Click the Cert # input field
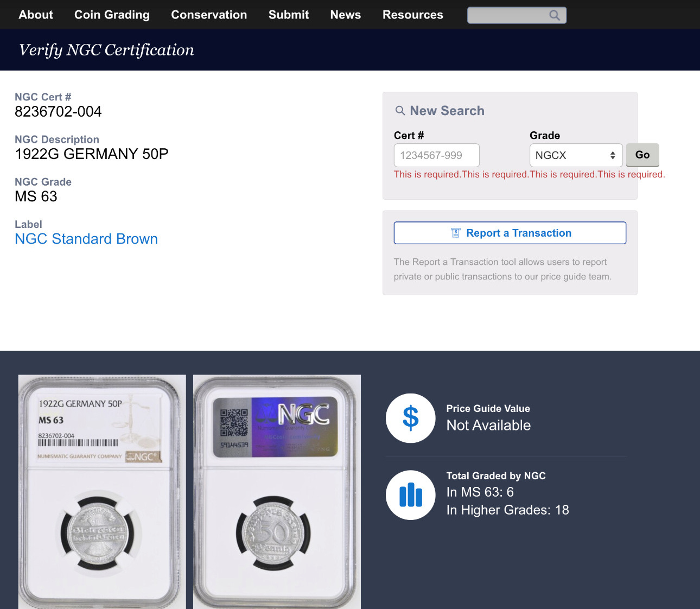The height and width of the screenshot is (609, 700). (x=437, y=155)
